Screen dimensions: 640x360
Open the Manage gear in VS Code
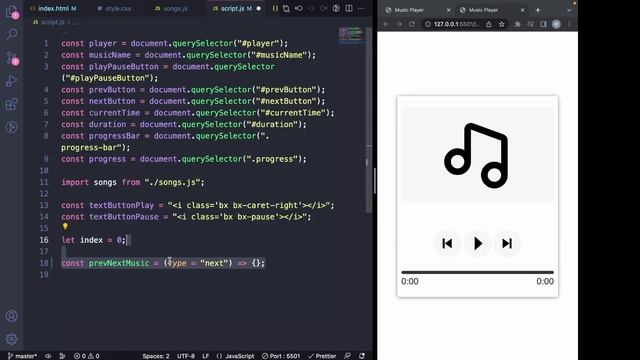pos(11,339)
